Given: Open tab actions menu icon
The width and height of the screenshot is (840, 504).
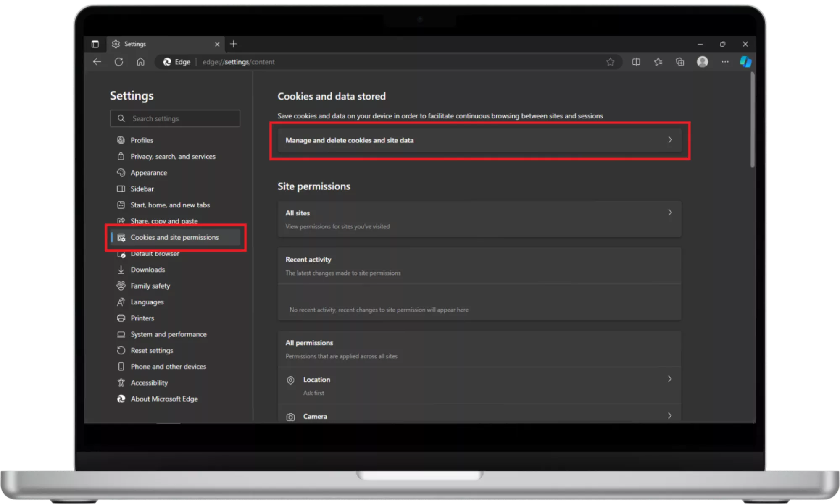Looking at the screenshot, I should 95,44.
